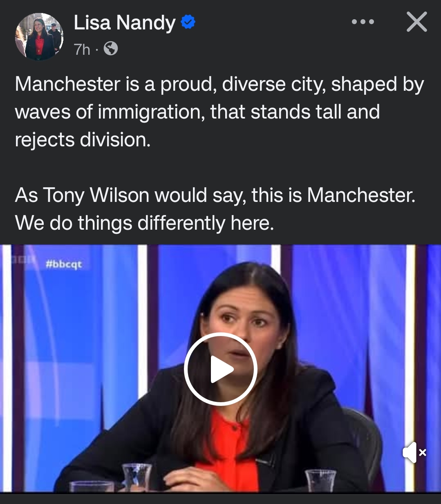
Task: Open Lisa Nandy's profile picture
Action: click(x=39, y=37)
